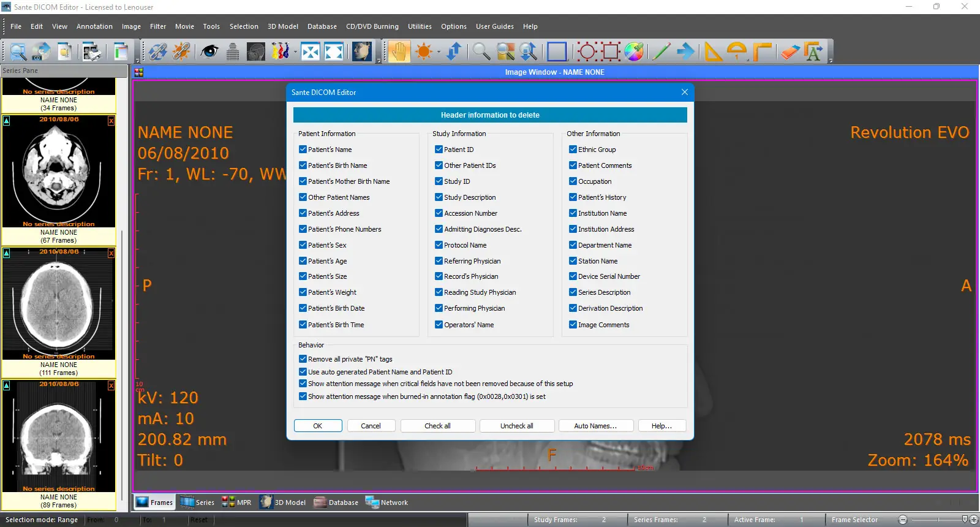Select the hand pan tool
Screen dimensions: 980x527
coord(399,51)
